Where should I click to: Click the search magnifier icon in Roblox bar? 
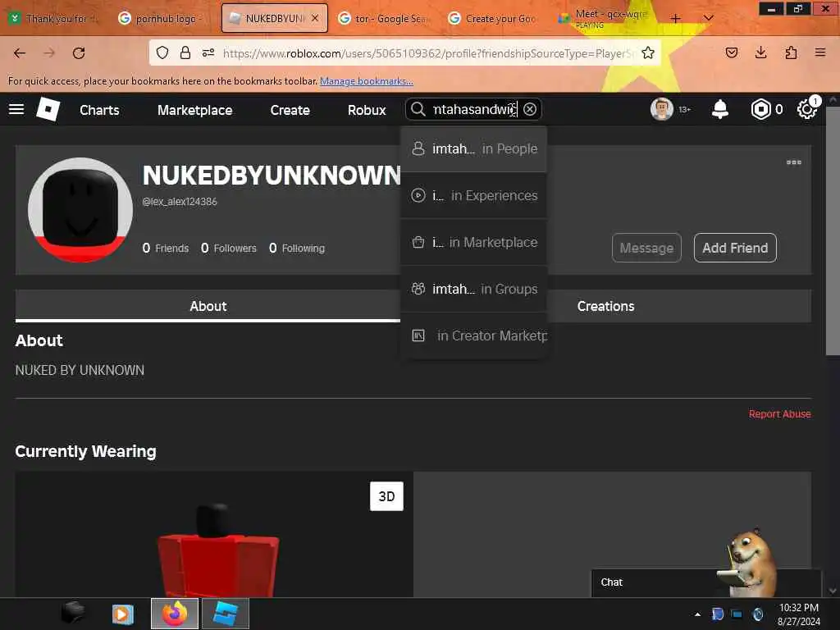tap(418, 109)
